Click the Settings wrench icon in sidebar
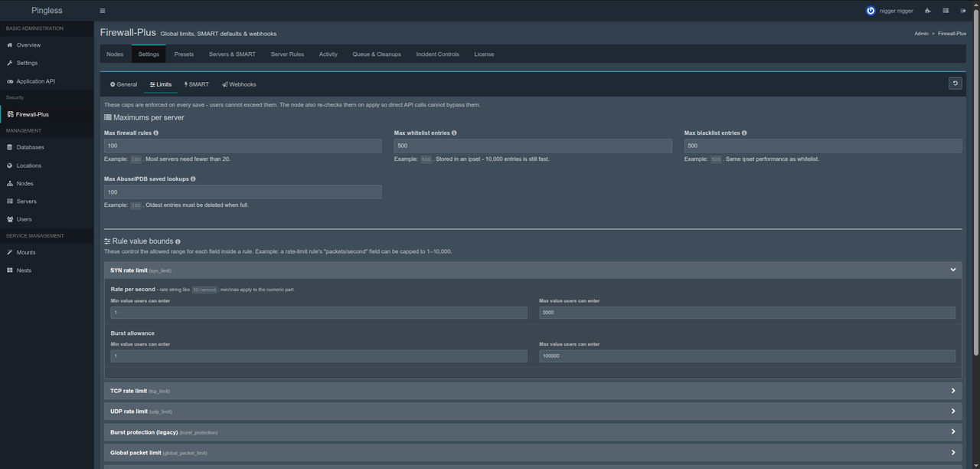The image size is (980, 469). pos(10,63)
